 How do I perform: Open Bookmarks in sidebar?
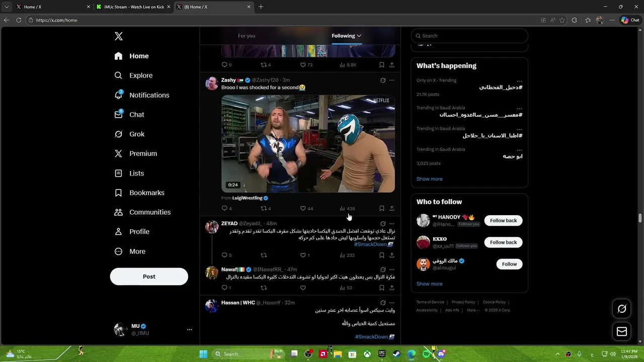coord(140,193)
